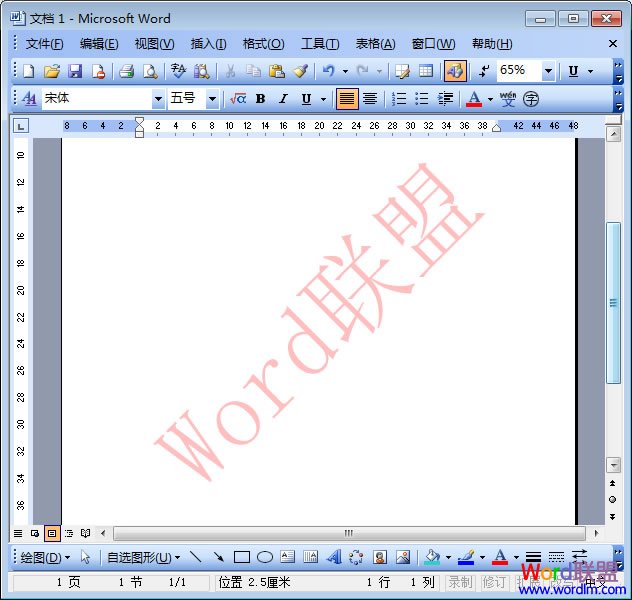Screen dimensions: 632x600
Task: Activate the Format Painter brush
Action: (x=300, y=71)
